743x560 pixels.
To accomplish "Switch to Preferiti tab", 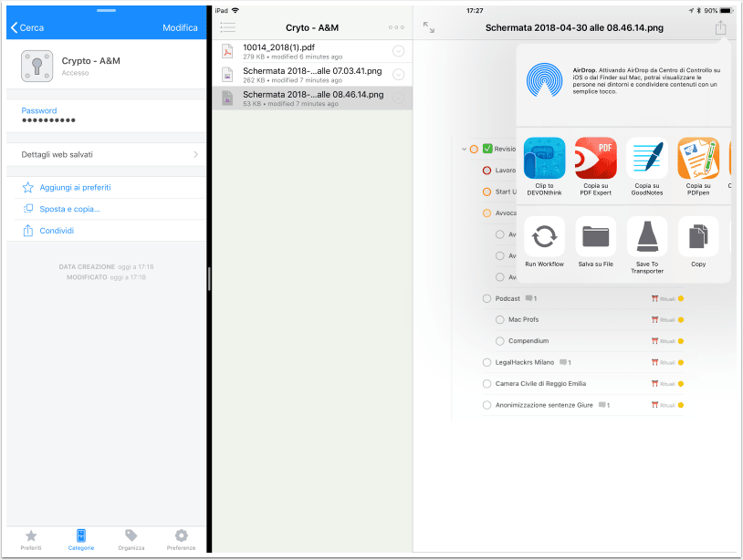I will (31, 540).
